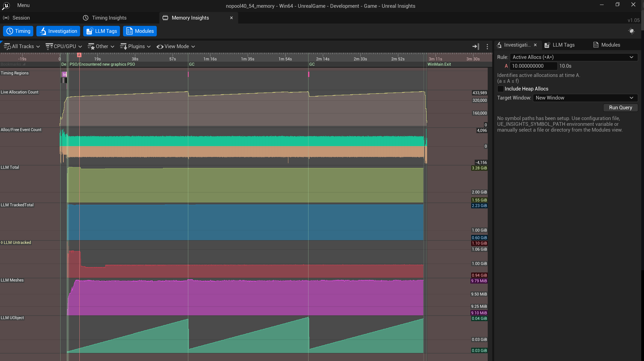Click the 1.10 GiB Untracked max value
644x361 pixels.
(x=479, y=243)
